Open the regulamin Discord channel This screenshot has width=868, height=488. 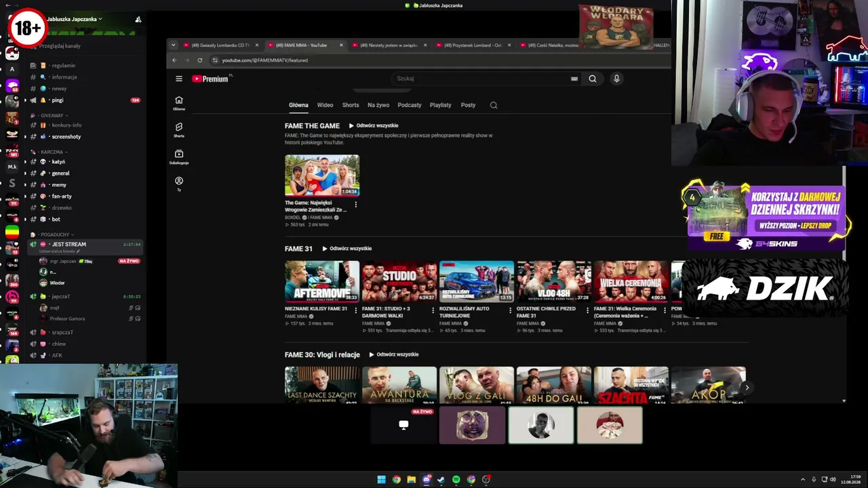pos(83,66)
